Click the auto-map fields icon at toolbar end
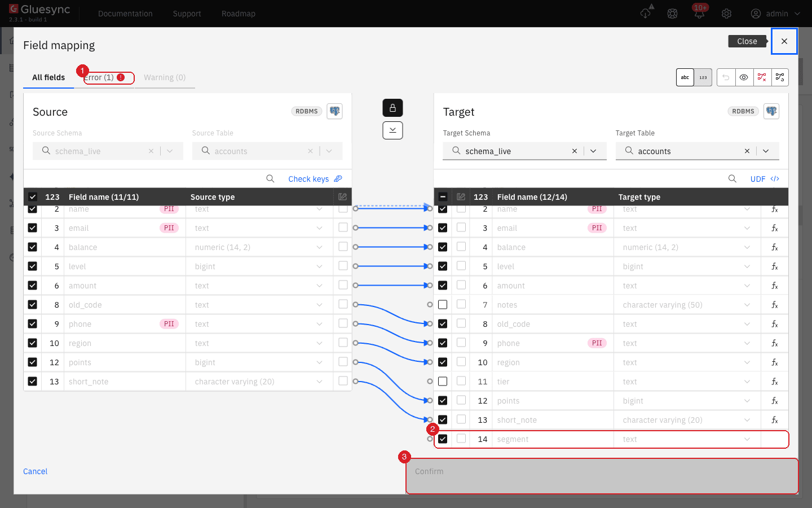 (780, 77)
